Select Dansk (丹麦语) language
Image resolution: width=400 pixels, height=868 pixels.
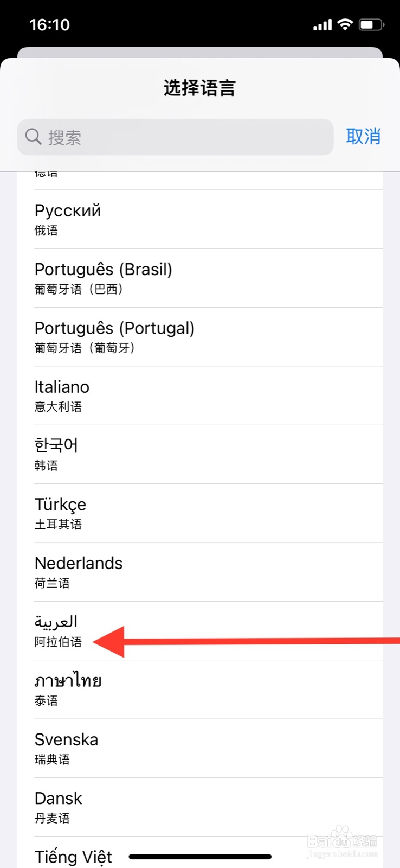[208, 807]
